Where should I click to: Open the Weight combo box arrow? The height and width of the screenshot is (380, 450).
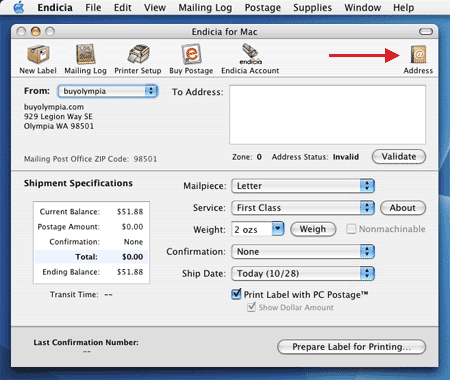[278, 229]
